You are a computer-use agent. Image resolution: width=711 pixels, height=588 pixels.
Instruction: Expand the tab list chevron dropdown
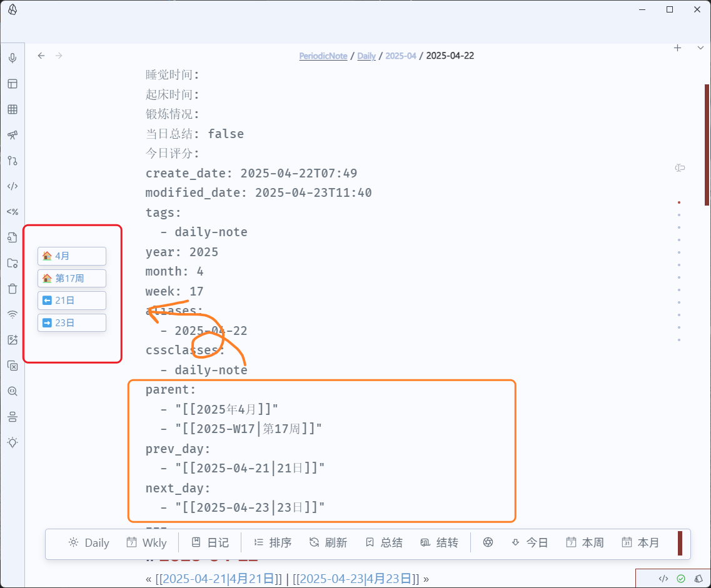700,47
